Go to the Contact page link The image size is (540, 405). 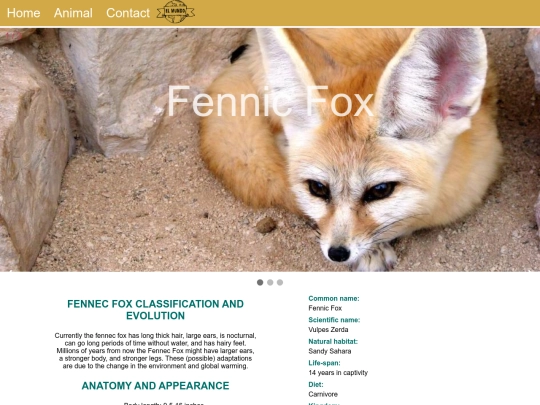click(128, 13)
